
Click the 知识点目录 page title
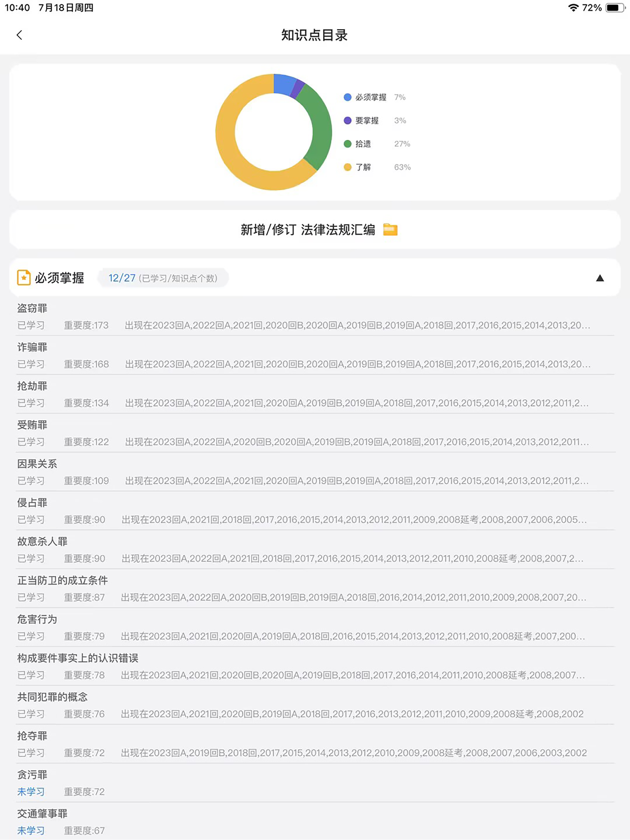[x=314, y=35]
